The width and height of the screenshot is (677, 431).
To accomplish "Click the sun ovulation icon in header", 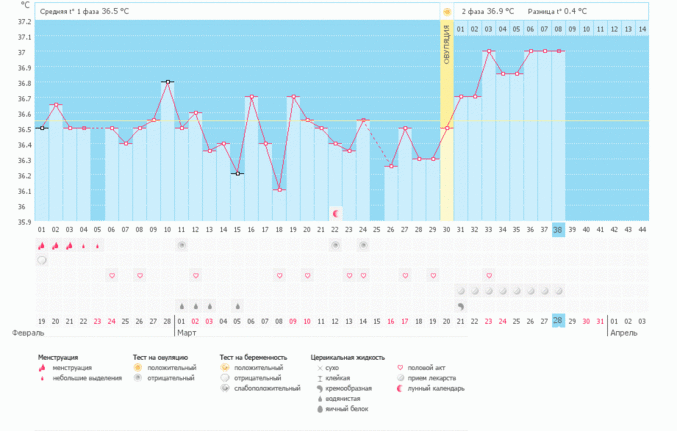I will (x=447, y=11).
